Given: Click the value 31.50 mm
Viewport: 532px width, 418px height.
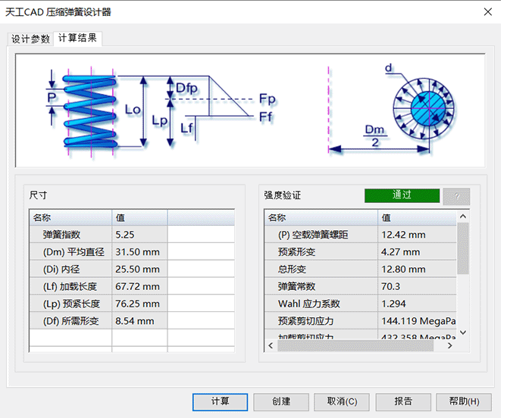Looking at the screenshot, I should pos(137,252).
